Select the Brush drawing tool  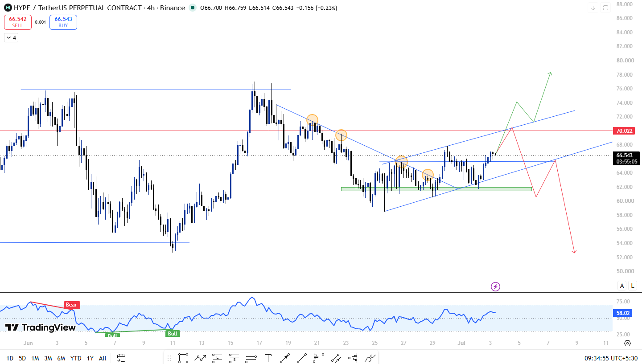[x=370, y=358]
